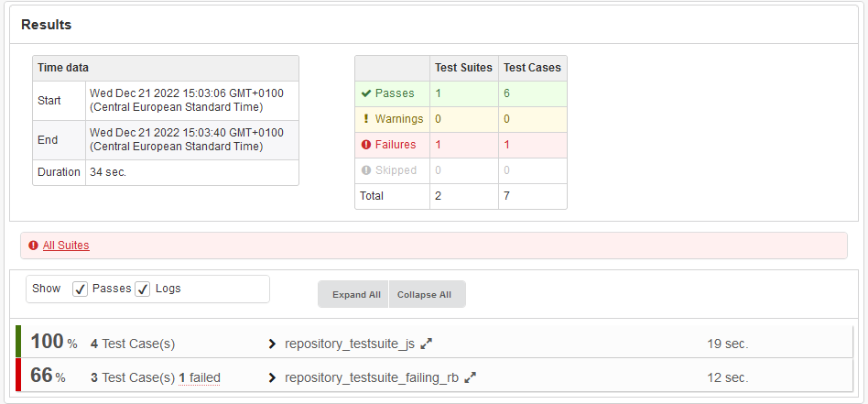Open the All Suites link
This screenshot has height=404, width=868.
pyautogui.click(x=66, y=246)
